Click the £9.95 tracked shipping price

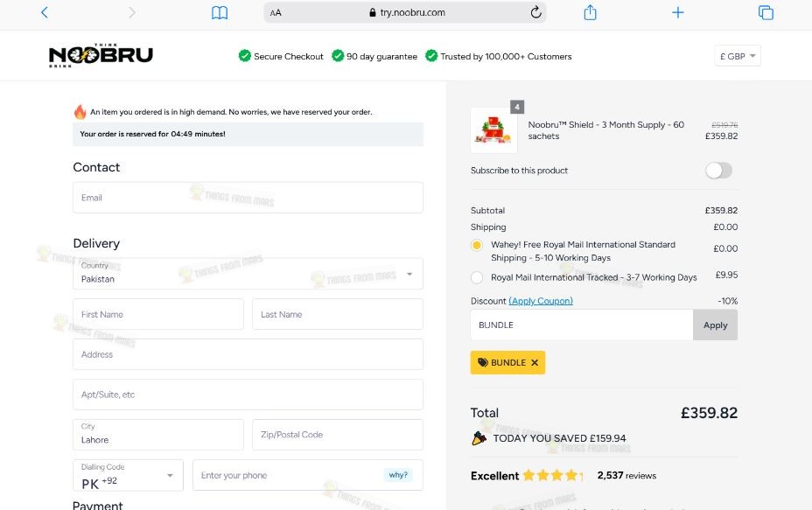click(x=726, y=275)
